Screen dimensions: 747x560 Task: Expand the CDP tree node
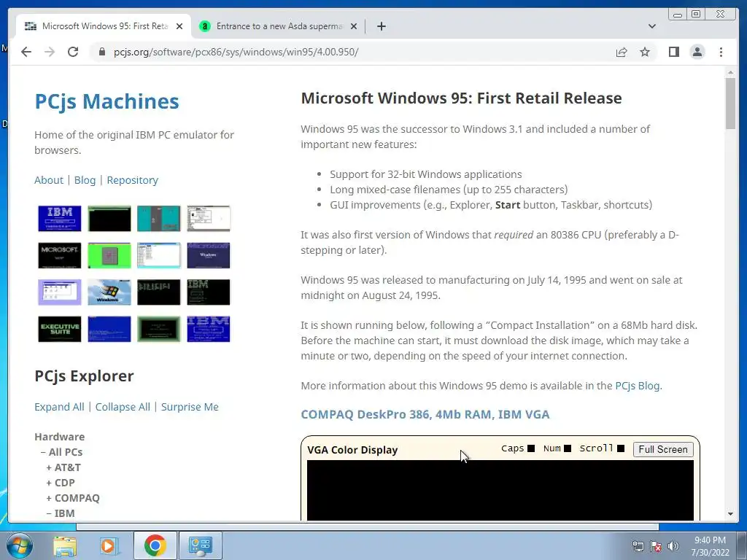(61, 483)
